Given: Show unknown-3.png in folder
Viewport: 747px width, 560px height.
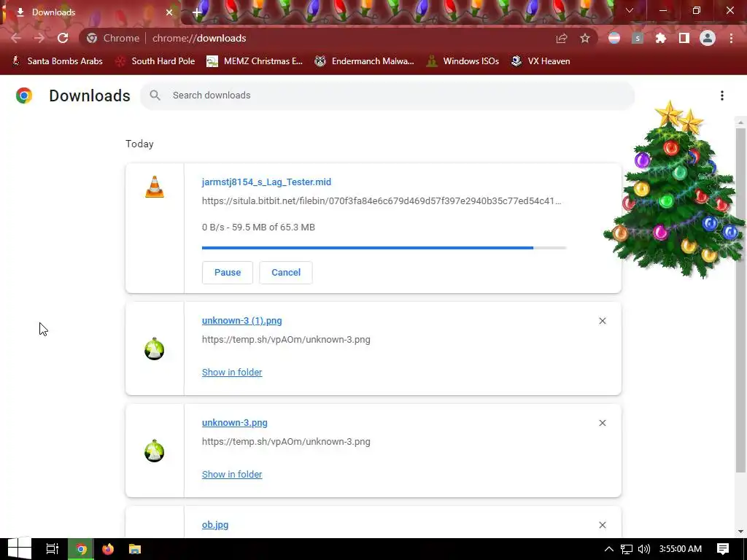Looking at the screenshot, I should tap(232, 474).
